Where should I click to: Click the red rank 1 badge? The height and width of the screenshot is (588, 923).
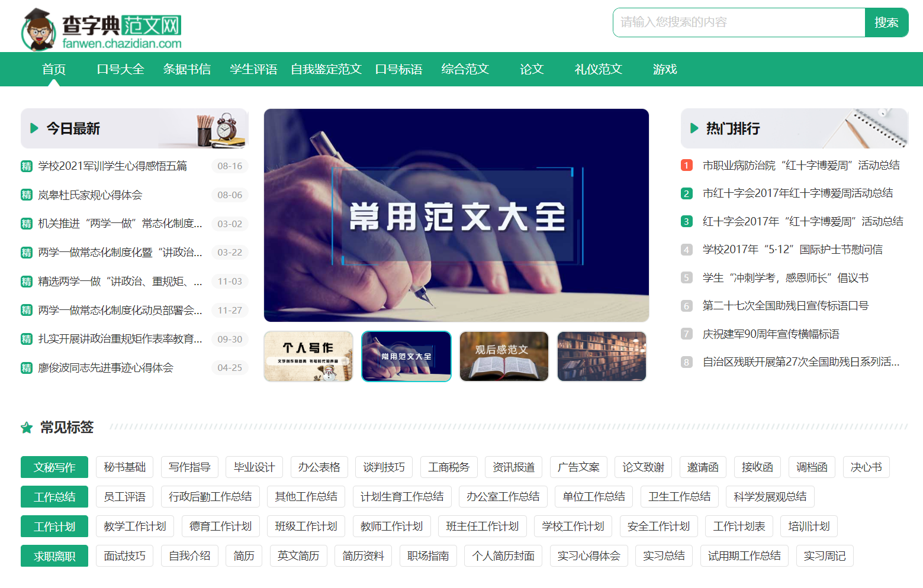[686, 166]
